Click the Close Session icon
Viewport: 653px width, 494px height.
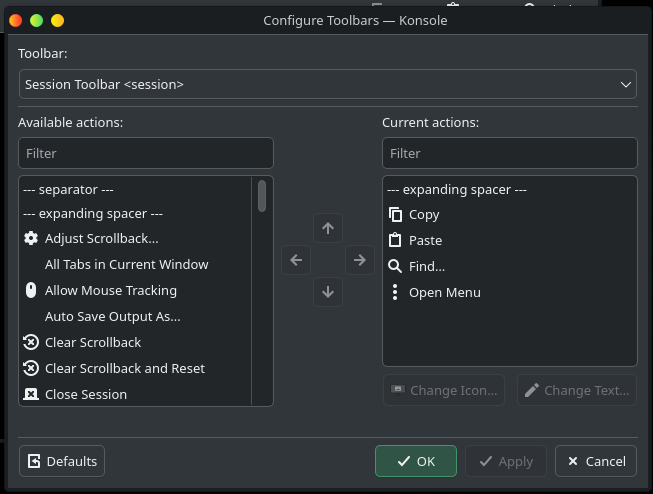click(x=31, y=394)
